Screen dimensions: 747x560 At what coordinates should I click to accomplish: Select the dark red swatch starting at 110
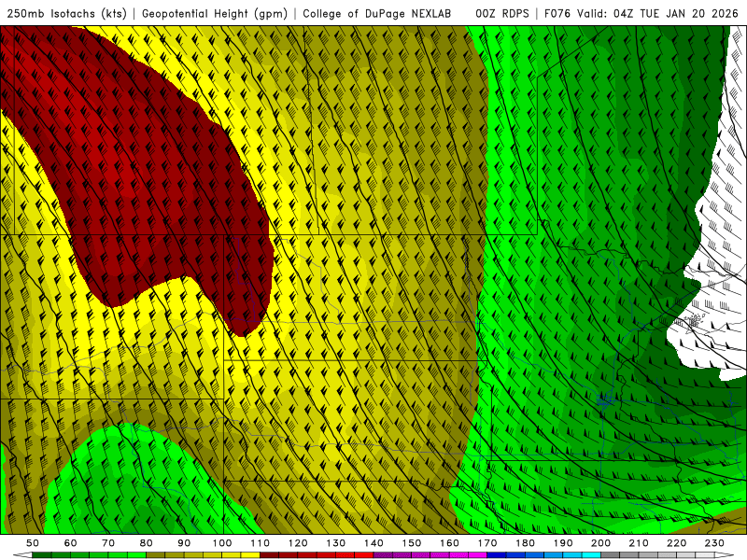click(269, 555)
